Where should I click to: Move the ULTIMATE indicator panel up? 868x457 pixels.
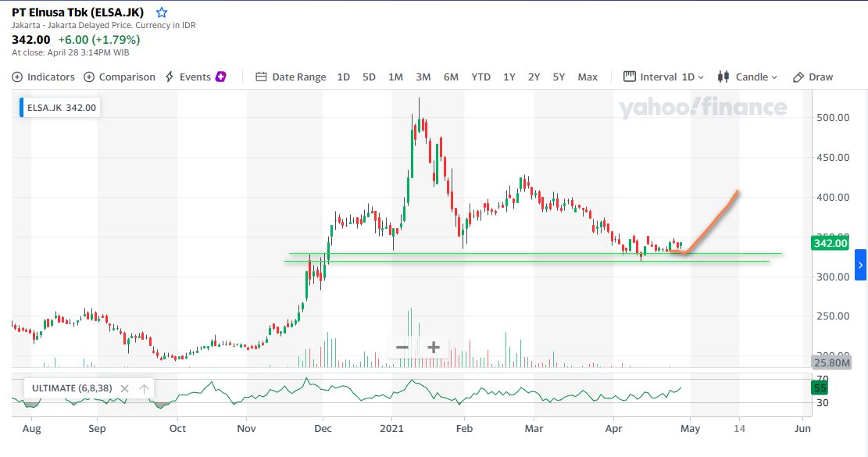(x=144, y=388)
